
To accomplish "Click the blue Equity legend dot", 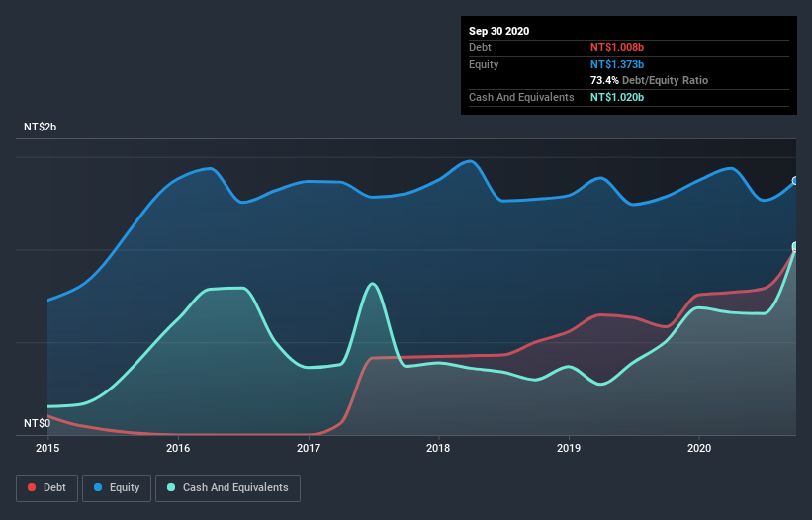I will [x=98, y=487].
